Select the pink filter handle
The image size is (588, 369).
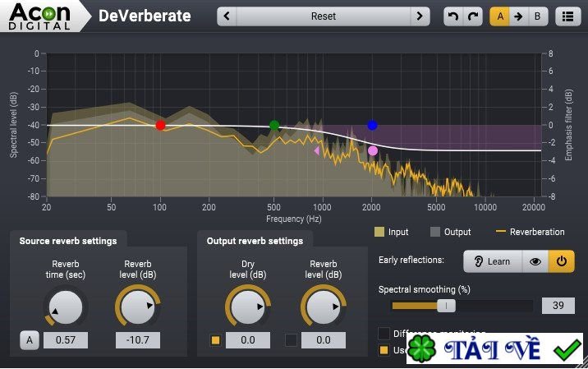[373, 150]
